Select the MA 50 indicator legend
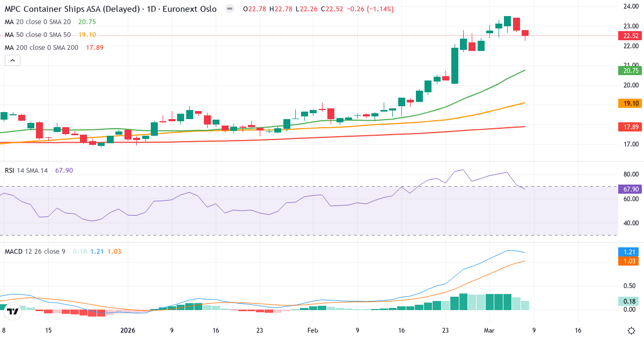The width and height of the screenshot is (644, 338). tap(38, 35)
